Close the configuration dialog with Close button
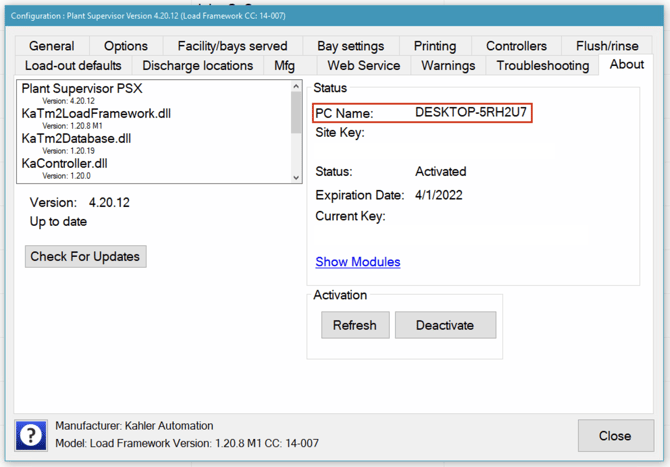 [614, 435]
